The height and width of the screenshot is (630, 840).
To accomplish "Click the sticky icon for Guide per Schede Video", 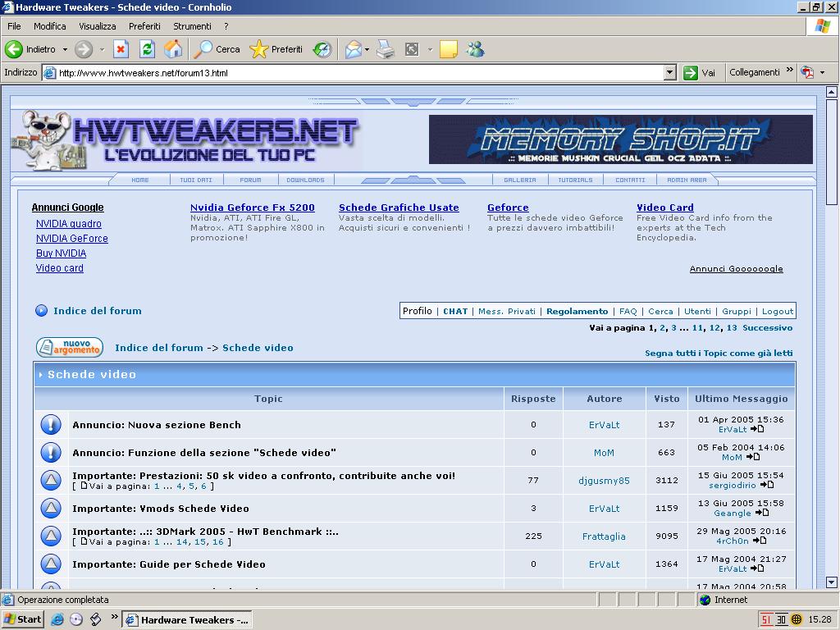I will coord(51,564).
